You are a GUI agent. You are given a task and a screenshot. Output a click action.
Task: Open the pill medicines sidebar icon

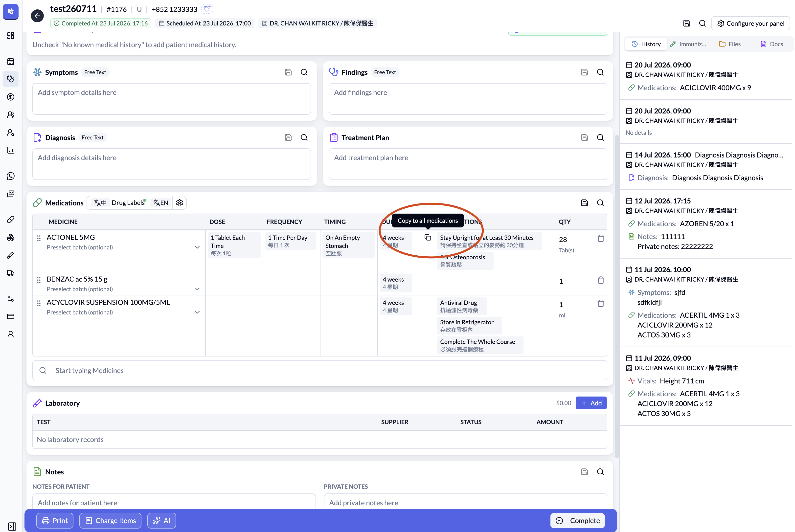(x=11, y=220)
